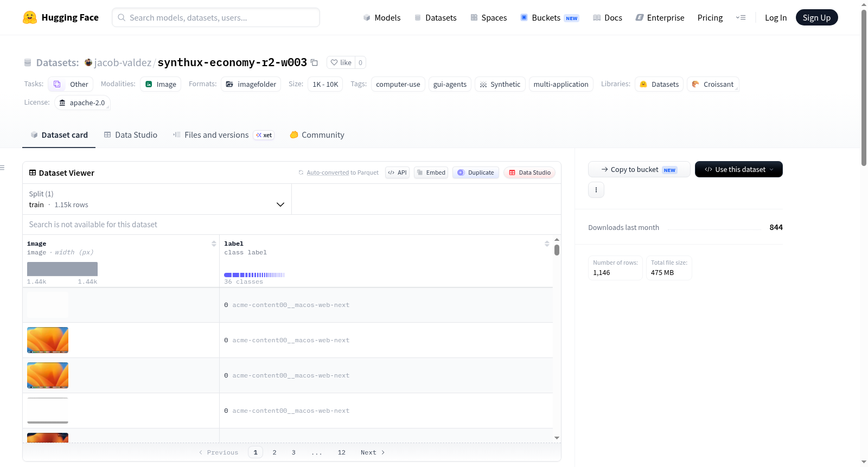Click image width histogram bar
The height and width of the screenshot is (467, 868).
[x=62, y=269]
